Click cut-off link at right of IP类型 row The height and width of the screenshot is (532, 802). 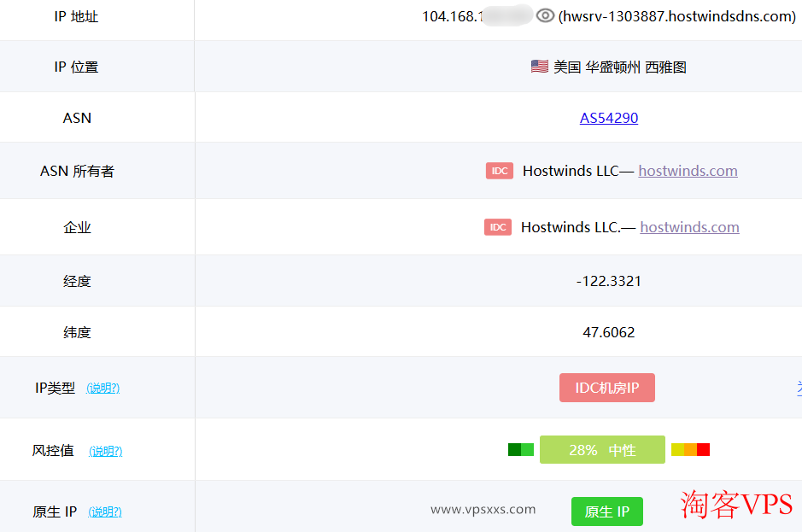[799, 388]
